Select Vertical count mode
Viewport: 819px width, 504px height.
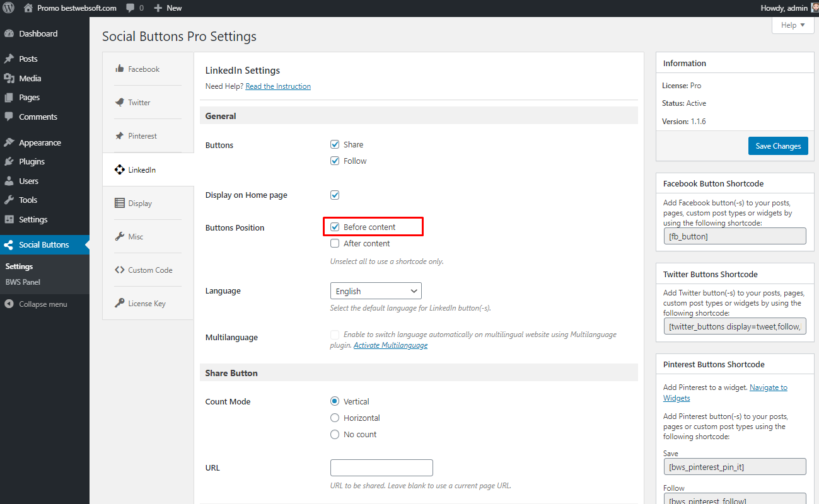(335, 401)
